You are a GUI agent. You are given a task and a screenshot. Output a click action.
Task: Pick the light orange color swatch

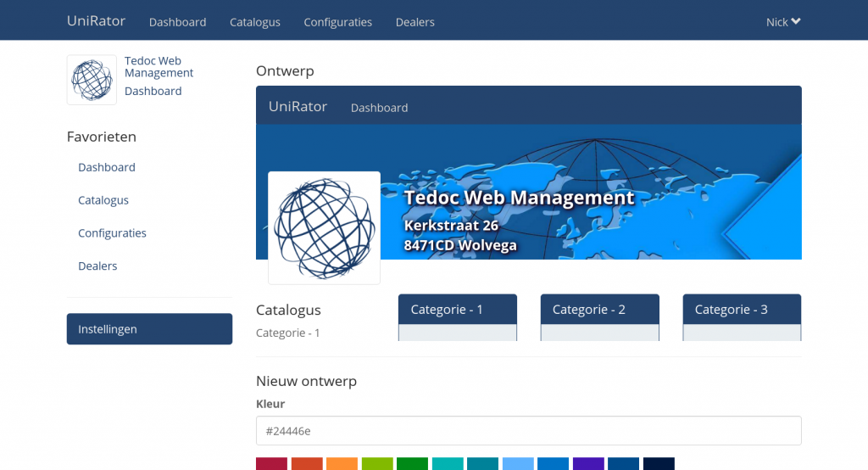click(x=342, y=463)
